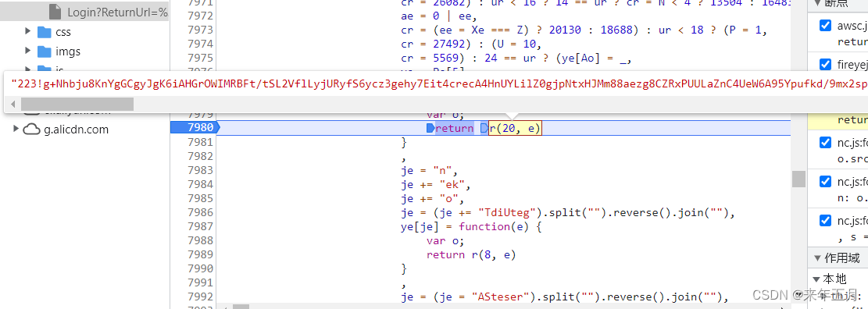The height and width of the screenshot is (309, 868).
Task: Uncheck the nc.js breakpoint with o.src
Action: click(x=825, y=143)
